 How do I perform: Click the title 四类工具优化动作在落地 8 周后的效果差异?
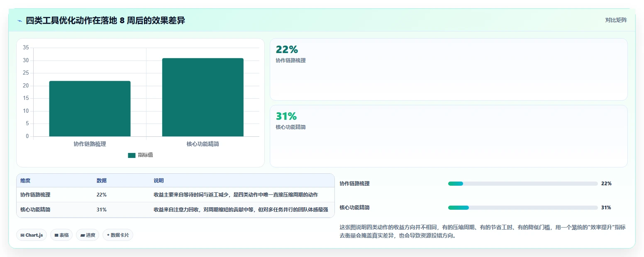[x=105, y=20]
